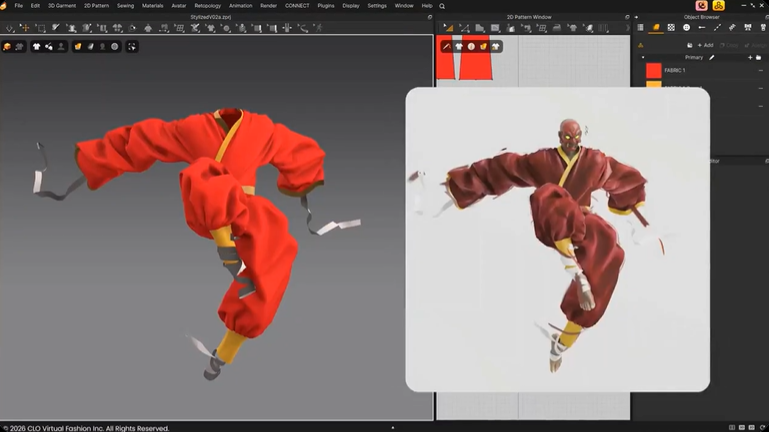Open the Plugins menu

326,6
